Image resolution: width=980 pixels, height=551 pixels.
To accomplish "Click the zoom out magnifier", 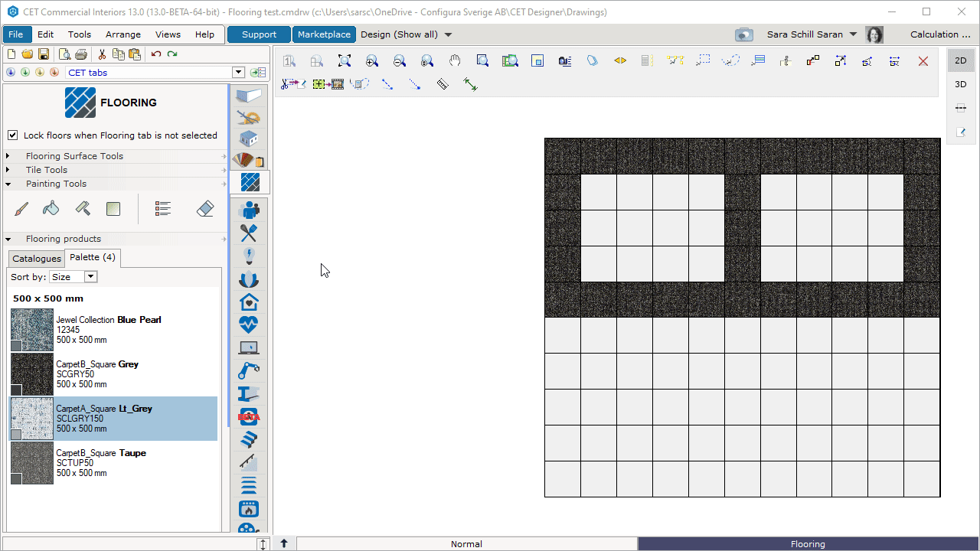I will tap(400, 61).
